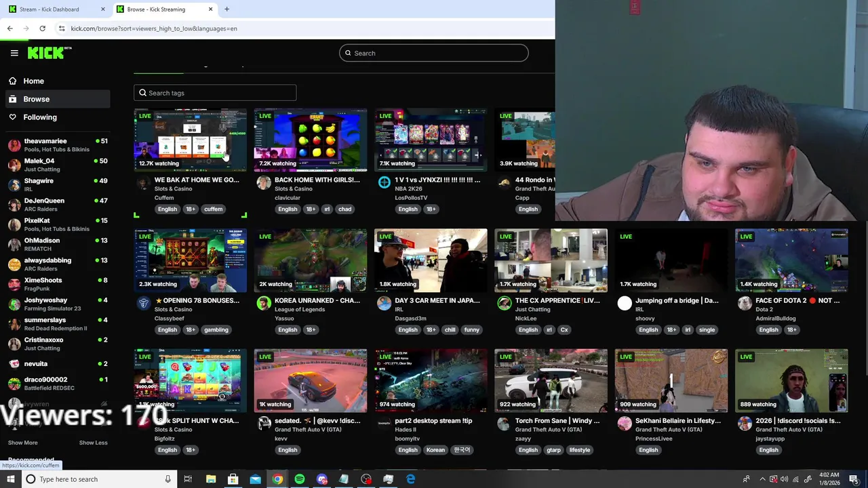Expand list with Show More
The width and height of the screenshot is (868, 488).
23,443
